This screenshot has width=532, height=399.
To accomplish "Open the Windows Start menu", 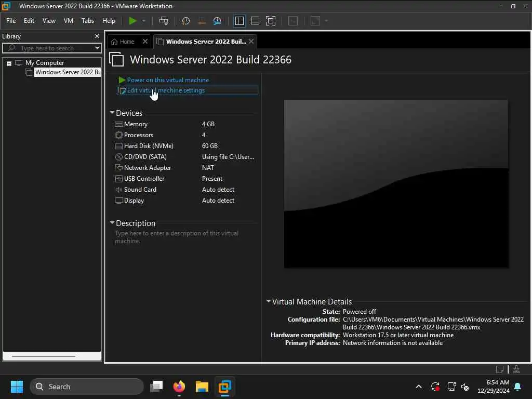I will coord(17,387).
